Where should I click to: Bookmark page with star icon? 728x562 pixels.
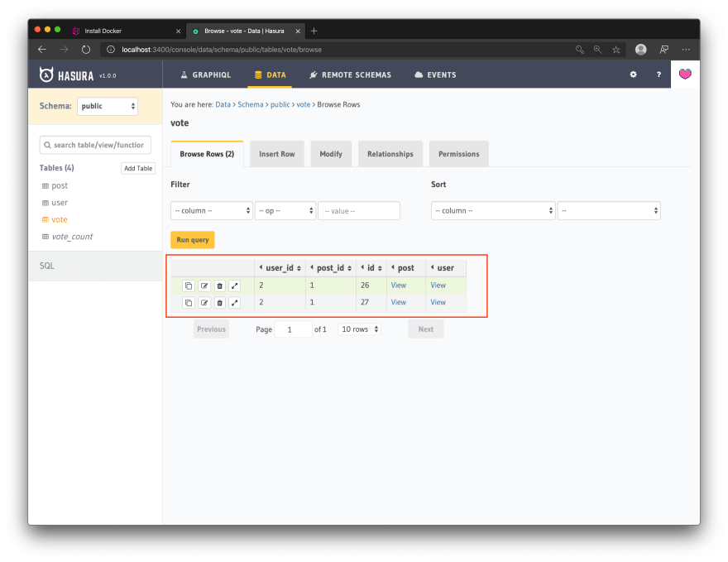[x=615, y=50]
